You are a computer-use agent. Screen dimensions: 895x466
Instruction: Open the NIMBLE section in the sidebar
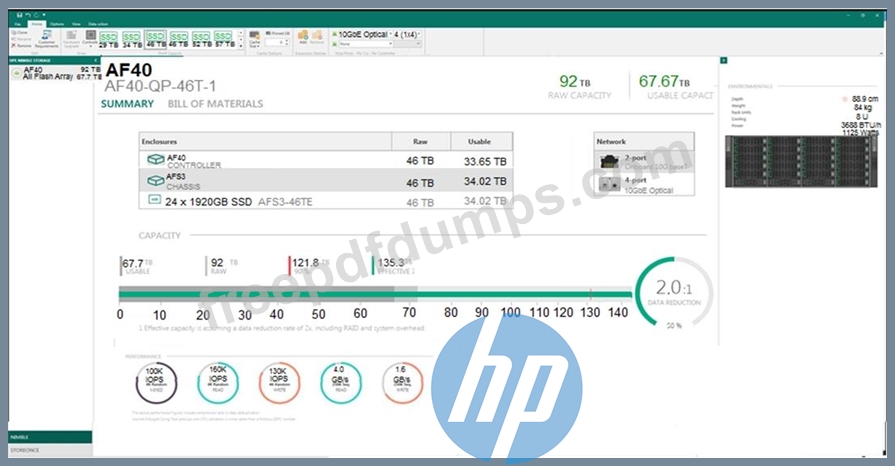(50, 437)
